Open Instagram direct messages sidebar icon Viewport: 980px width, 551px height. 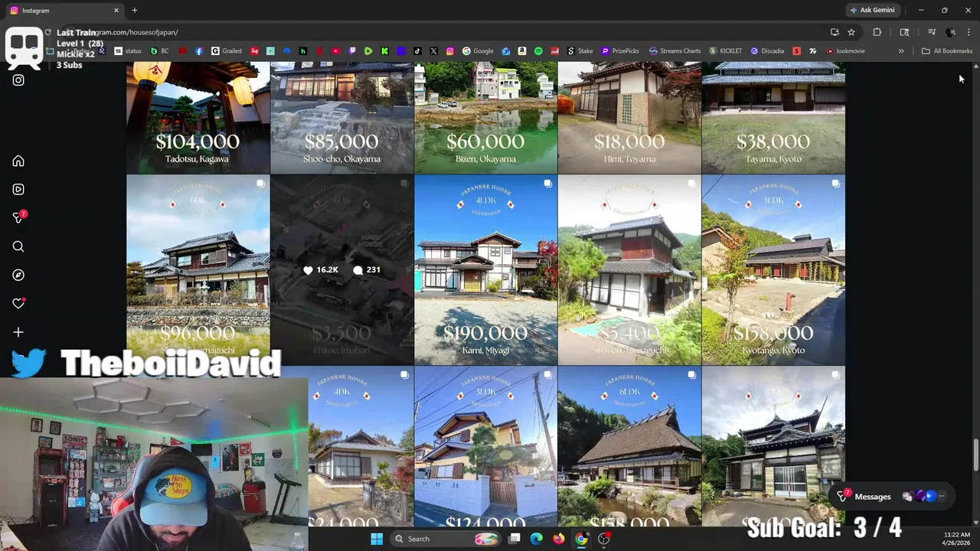pyautogui.click(x=18, y=218)
